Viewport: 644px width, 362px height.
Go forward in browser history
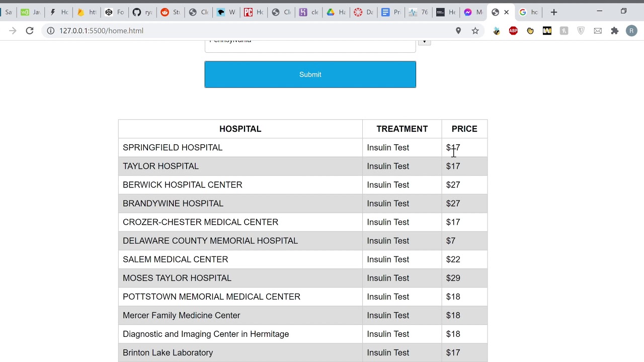tap(13, 31)
